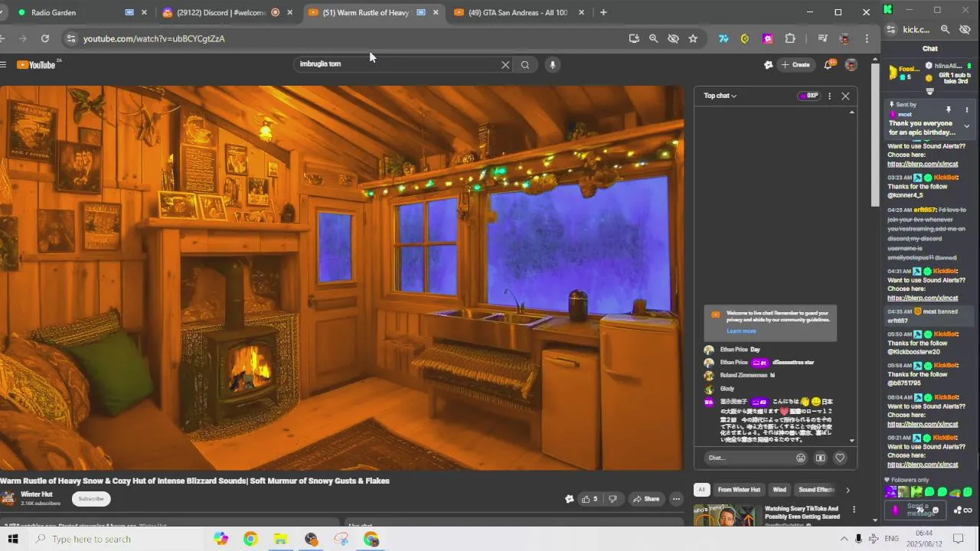
Task: Switch to the Discord #welcome tab
Action: coord(227,12)
